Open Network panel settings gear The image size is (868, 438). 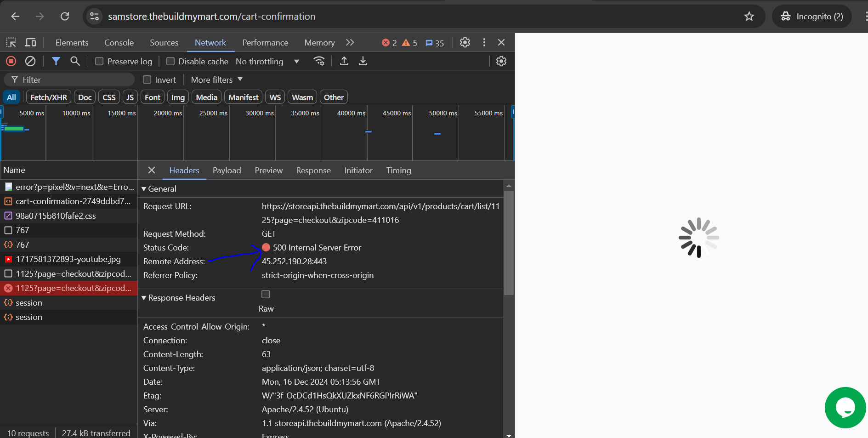pos(501,61)
